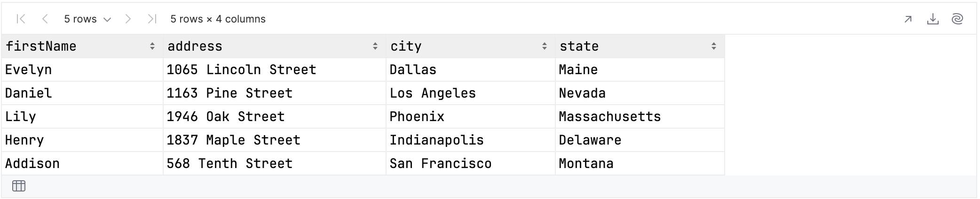Sort by the address column arrows

click(x=375, y=46)
